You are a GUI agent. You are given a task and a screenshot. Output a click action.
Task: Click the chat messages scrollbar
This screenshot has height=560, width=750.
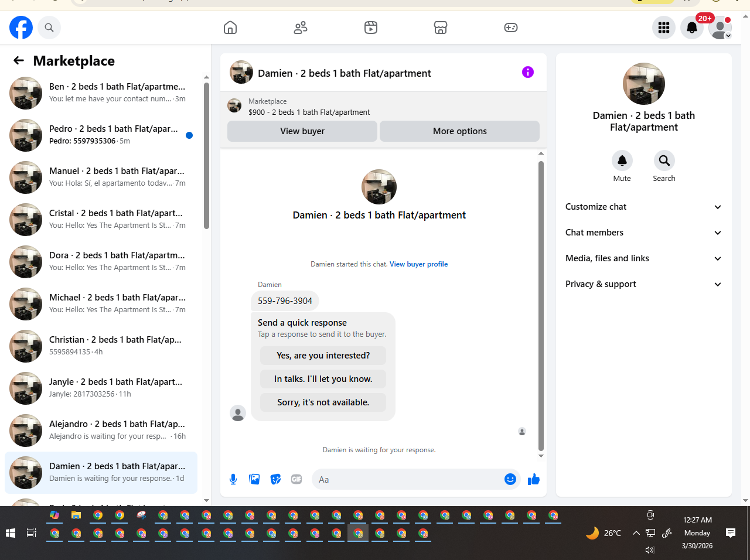(x=541, y=306)
